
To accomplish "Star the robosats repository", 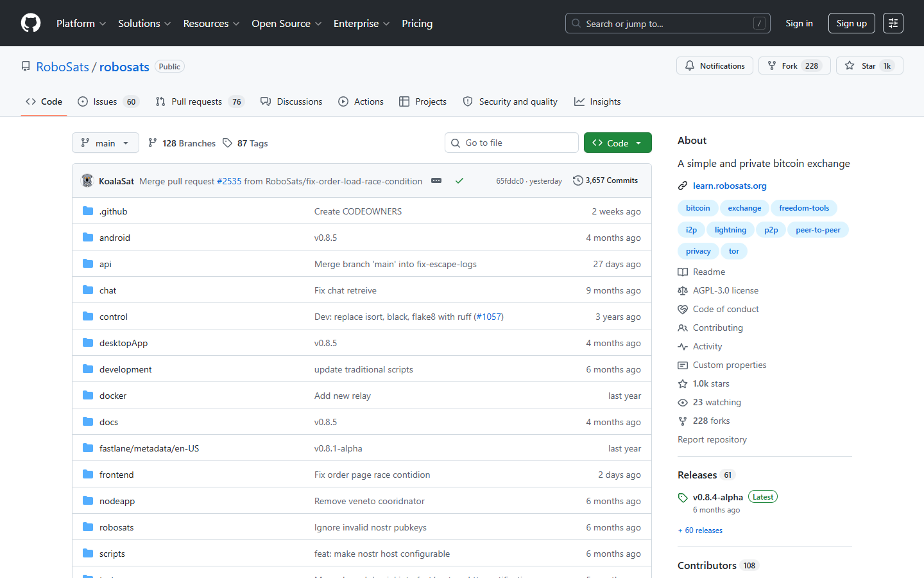I will (x=869, y=66).
